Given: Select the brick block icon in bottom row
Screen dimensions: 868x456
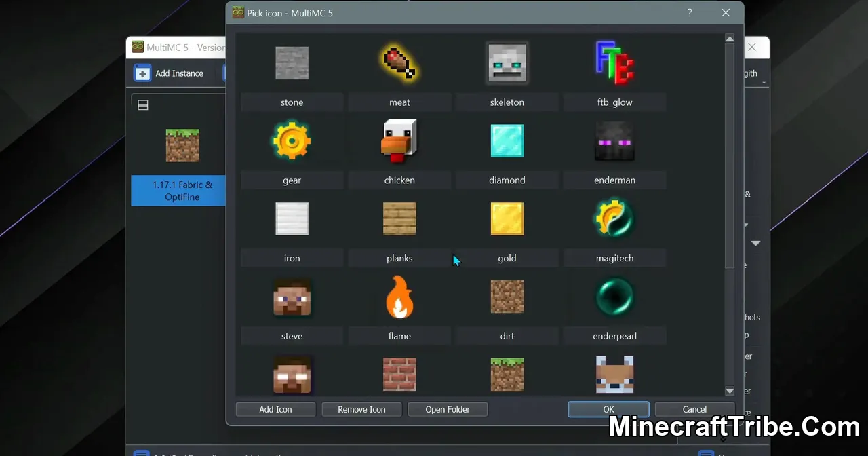Looking at the screenshot, I should coord(399,375).
